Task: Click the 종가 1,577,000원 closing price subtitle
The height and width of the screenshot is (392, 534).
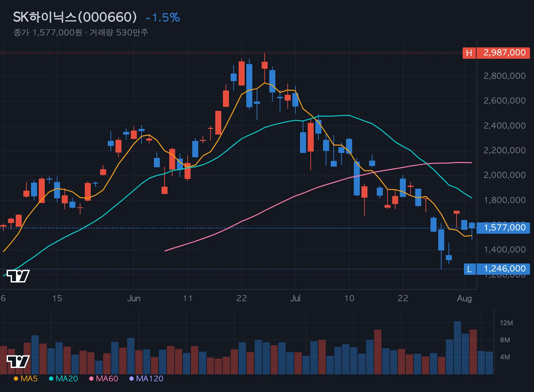Action: [48, 32]
